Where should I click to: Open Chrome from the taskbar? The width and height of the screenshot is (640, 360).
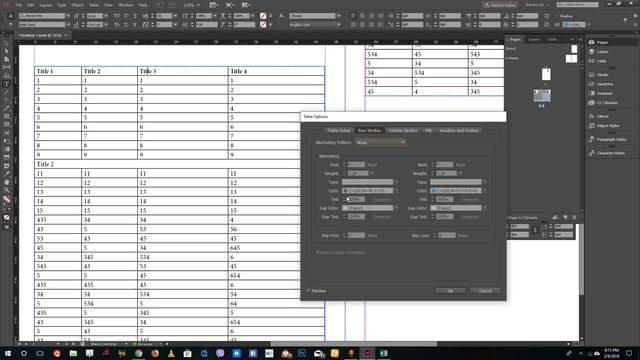(x=138, y=353)
